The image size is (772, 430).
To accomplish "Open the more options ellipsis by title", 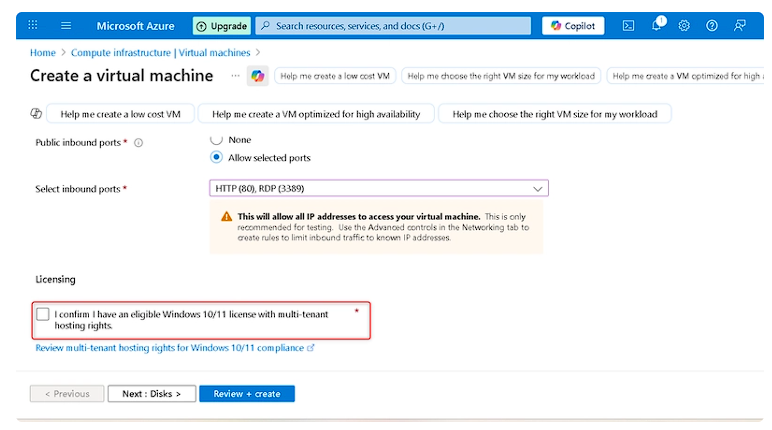I will click(235, 76).
